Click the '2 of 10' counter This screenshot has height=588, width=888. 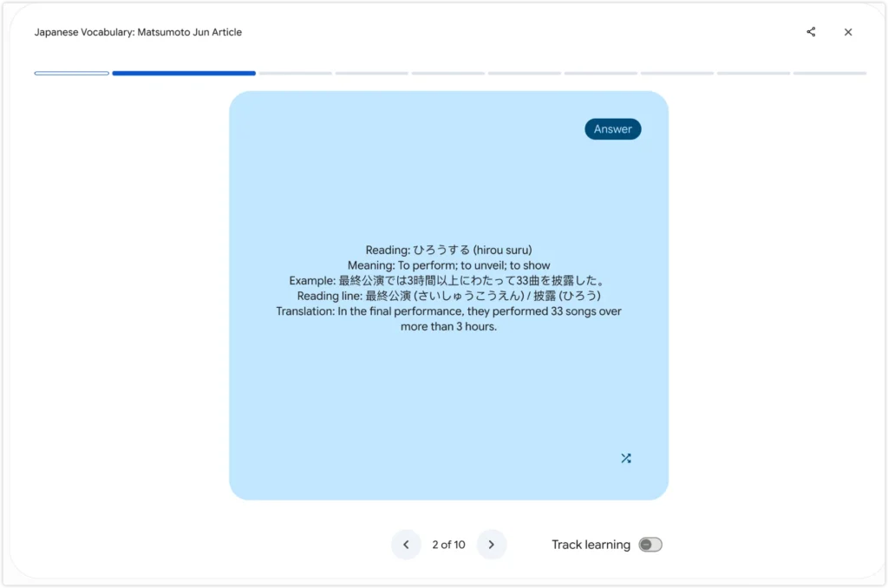448,545
